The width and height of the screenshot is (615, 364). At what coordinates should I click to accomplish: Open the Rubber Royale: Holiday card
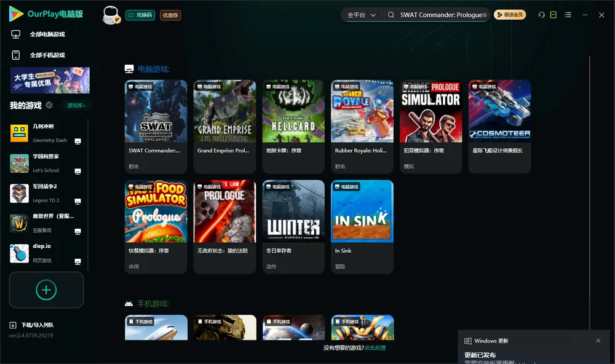click(362, 126)
